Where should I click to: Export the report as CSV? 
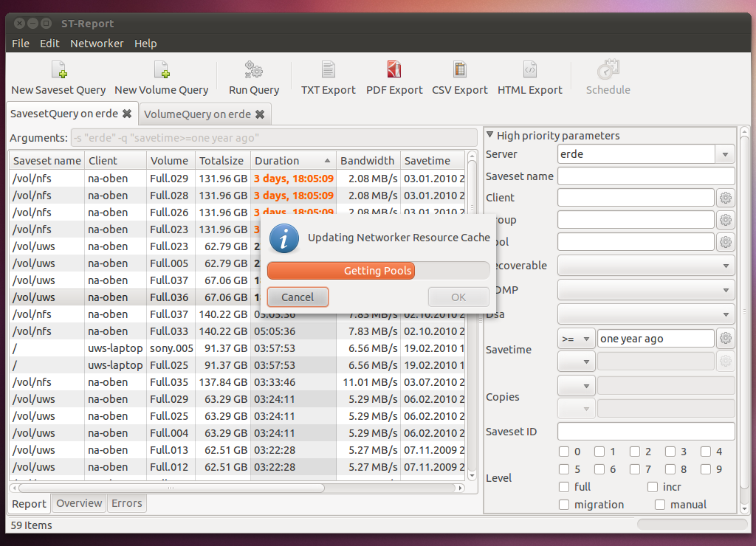459,77
